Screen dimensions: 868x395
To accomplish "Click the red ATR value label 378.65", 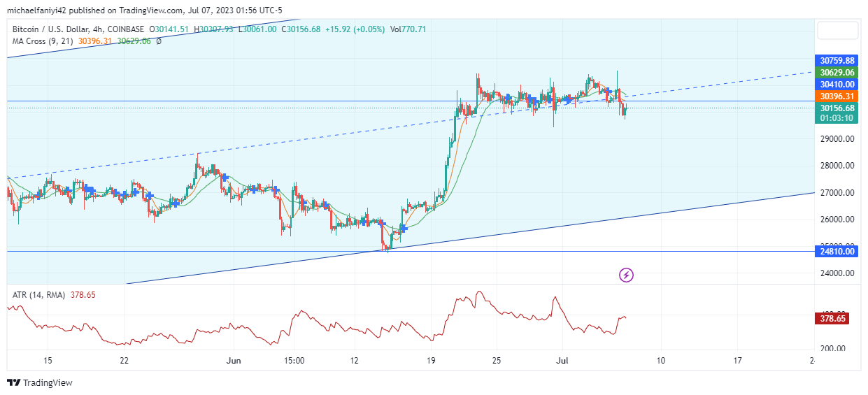I will click(832, 319).
